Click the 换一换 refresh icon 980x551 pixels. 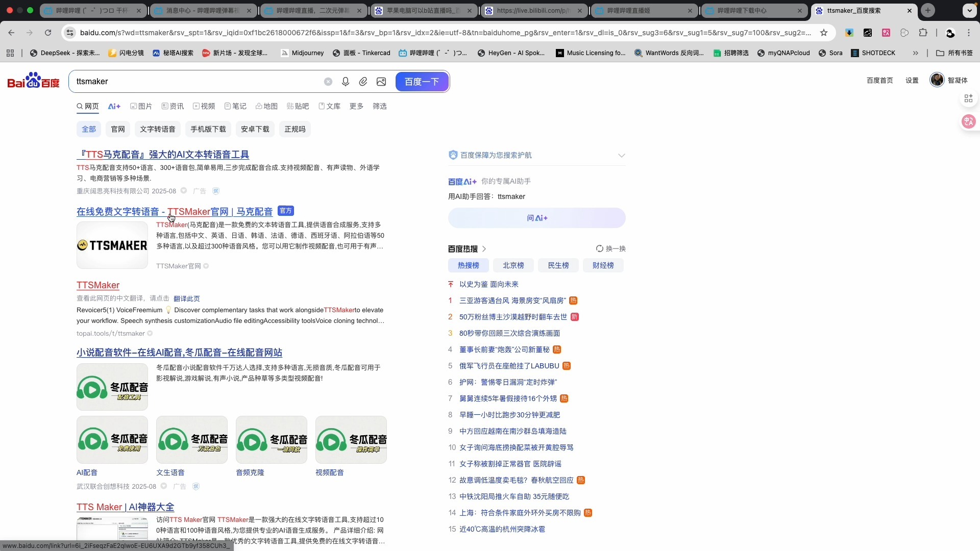[x=600, y=249]
